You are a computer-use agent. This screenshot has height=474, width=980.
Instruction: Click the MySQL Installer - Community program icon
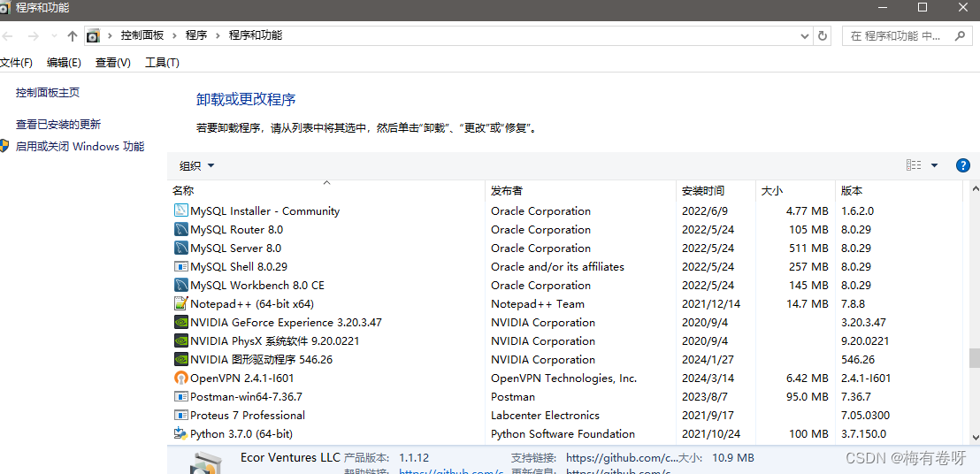180,211
